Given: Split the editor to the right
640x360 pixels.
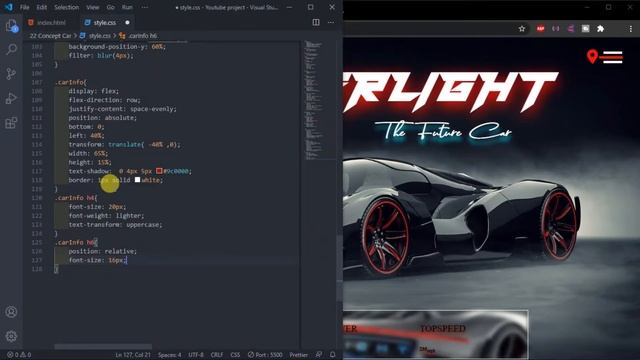Looking at the screenshot, I should 316,22.
